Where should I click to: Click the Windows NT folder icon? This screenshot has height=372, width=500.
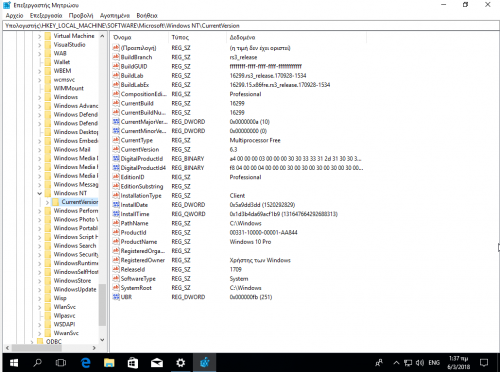click(x=48, y=193)
